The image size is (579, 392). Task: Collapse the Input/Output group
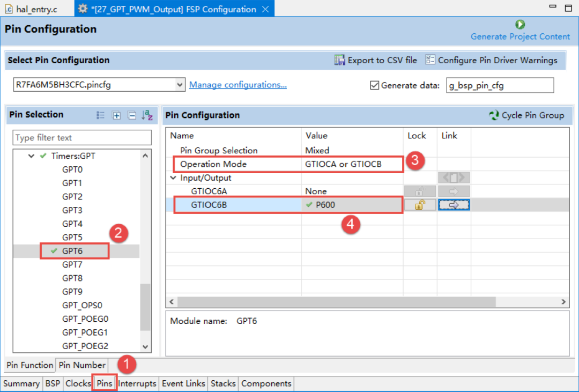[x=173, y=178]
